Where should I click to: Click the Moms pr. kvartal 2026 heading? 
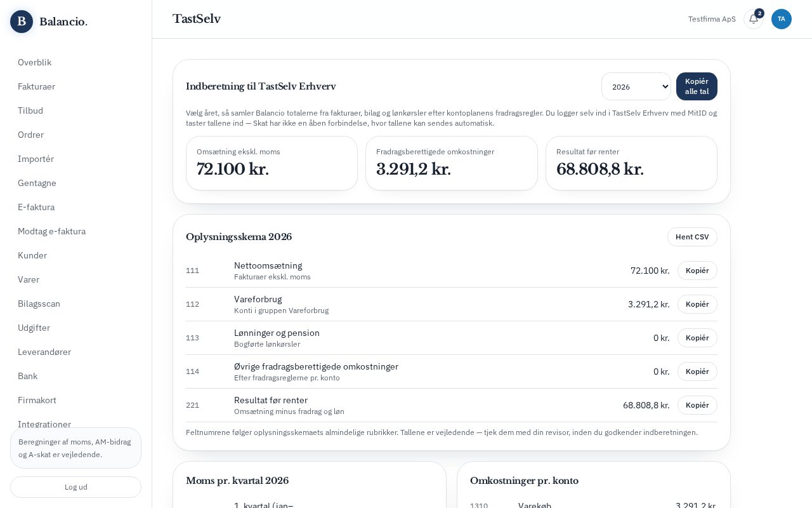click(237, 481)
